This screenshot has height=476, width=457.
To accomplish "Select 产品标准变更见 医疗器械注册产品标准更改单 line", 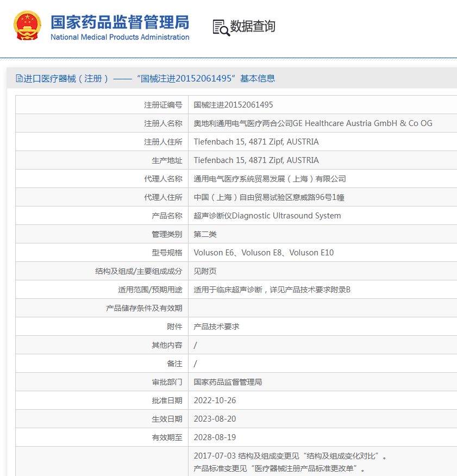I will [x=279, y=469].
